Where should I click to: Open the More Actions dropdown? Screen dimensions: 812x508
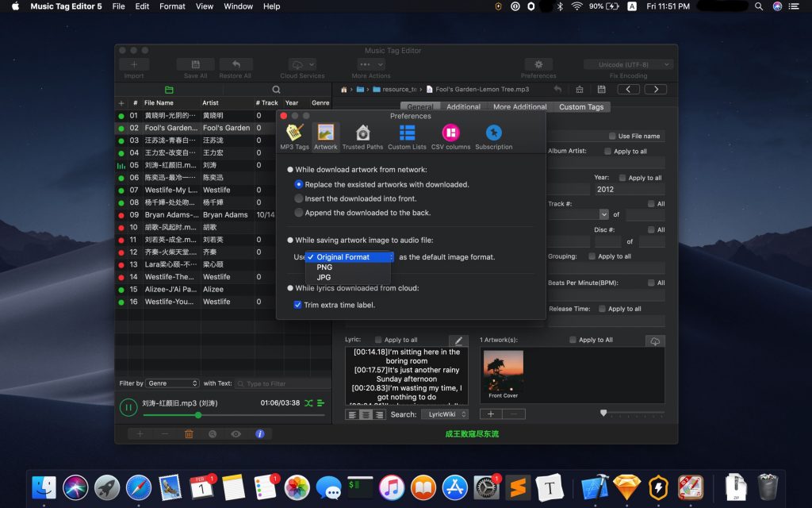371,64
